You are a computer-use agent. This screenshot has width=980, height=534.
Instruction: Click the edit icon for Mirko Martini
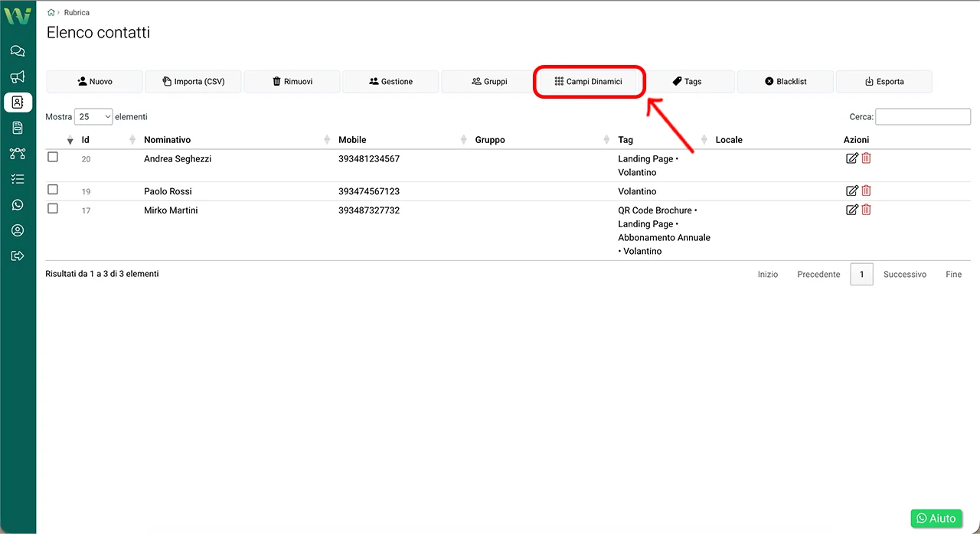click(851, 210)
